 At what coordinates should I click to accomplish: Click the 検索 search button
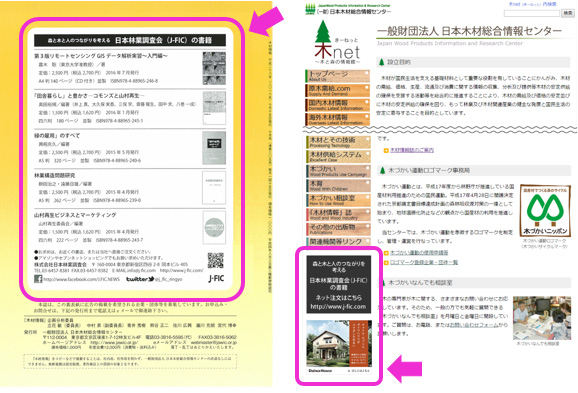tap(567, 13)
